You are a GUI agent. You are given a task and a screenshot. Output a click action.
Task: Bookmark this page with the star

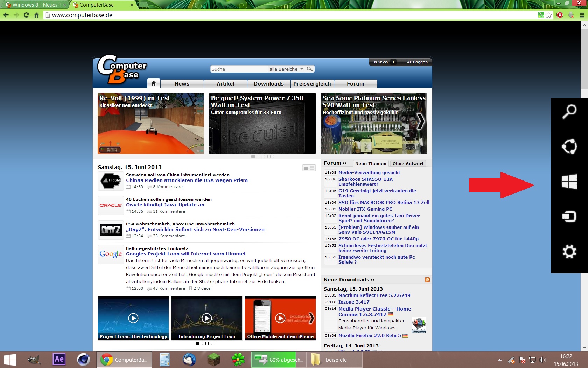click(548, 15)
